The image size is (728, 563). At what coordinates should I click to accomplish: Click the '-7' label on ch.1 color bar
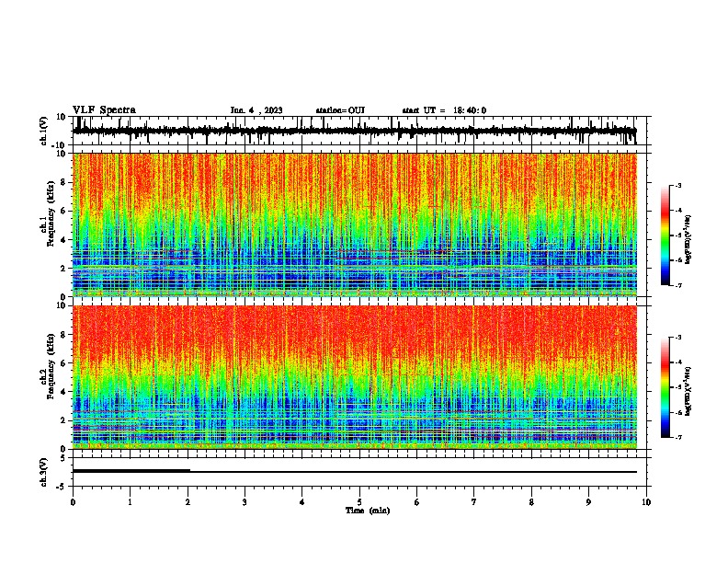coord(677,285)
